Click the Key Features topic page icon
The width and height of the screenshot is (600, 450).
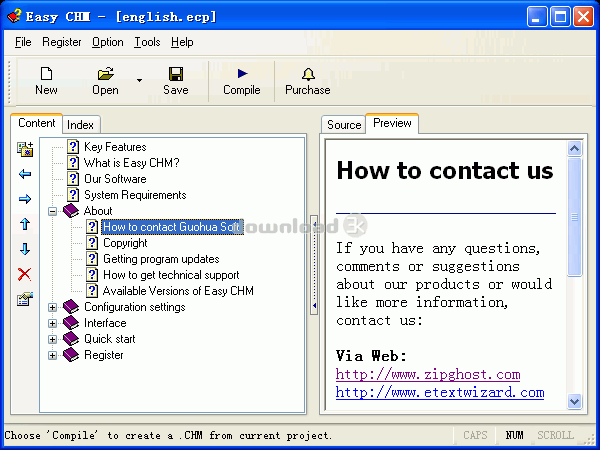(x=73, y=147)
